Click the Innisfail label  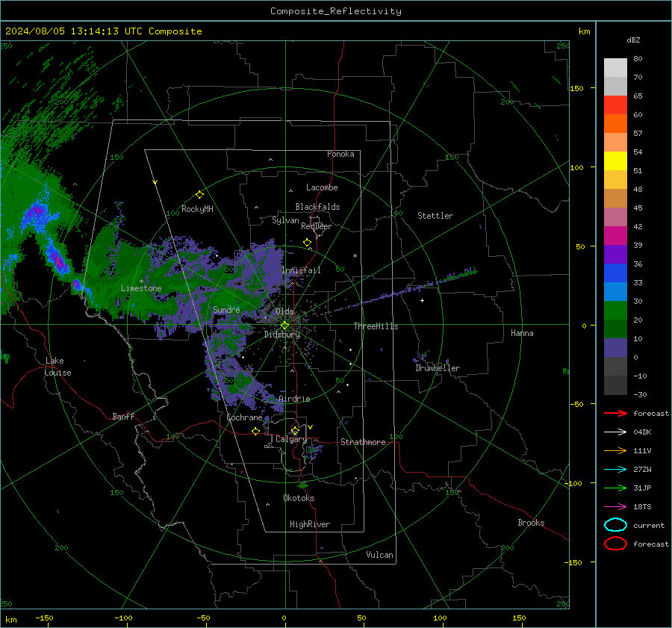point(301,270)
